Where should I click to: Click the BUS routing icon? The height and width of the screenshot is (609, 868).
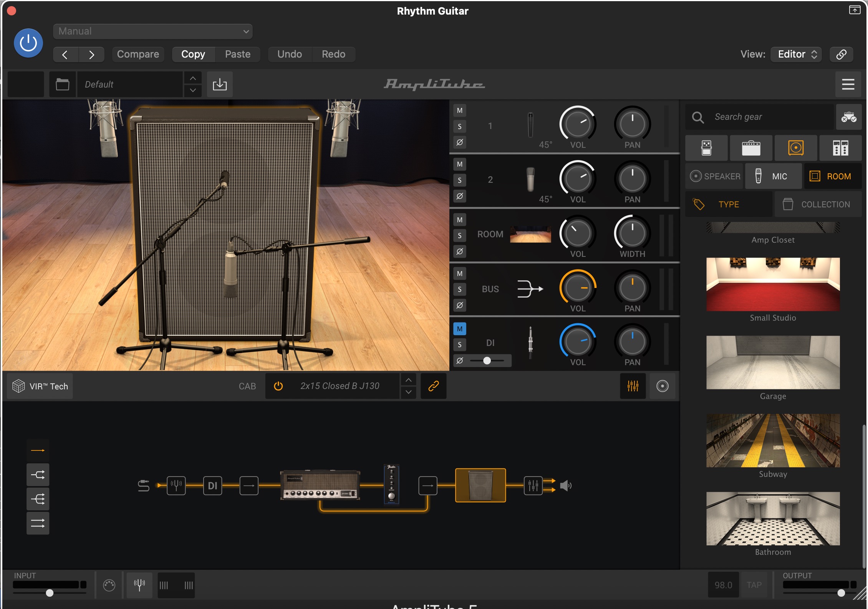click(530, 289)
